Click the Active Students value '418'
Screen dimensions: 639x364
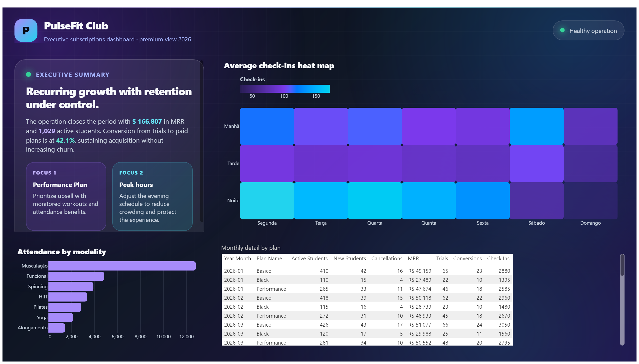tap(324, 298)
